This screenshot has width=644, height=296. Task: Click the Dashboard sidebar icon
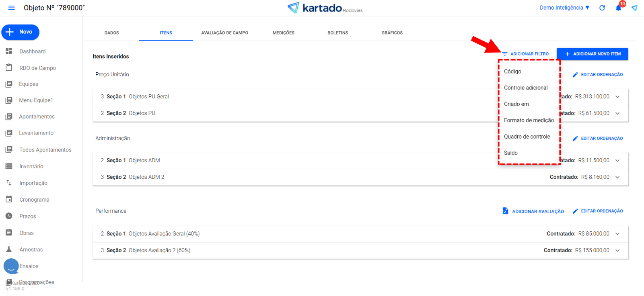coord(9,51)
